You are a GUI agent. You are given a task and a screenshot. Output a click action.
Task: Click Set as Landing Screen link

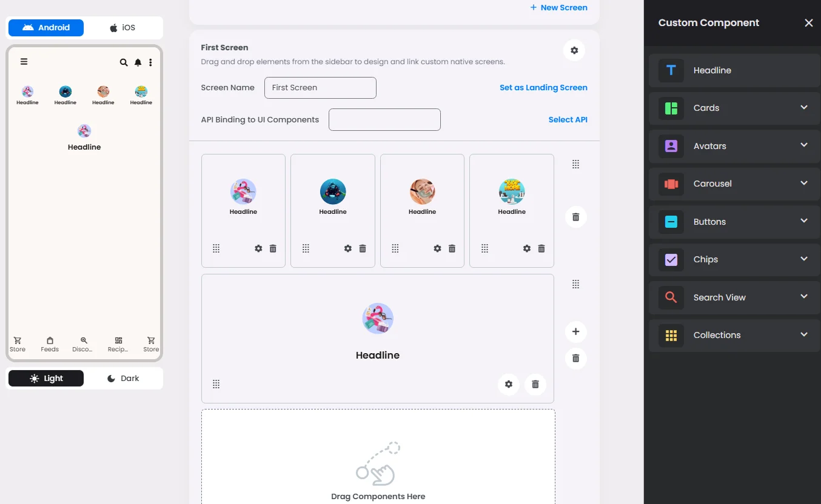(543, 87)
